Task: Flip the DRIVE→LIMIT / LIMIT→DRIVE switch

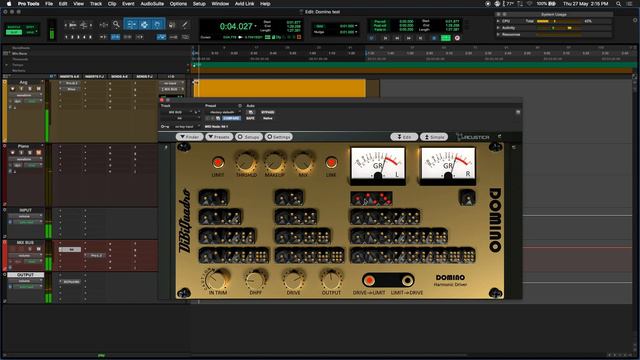Action: 388,280
